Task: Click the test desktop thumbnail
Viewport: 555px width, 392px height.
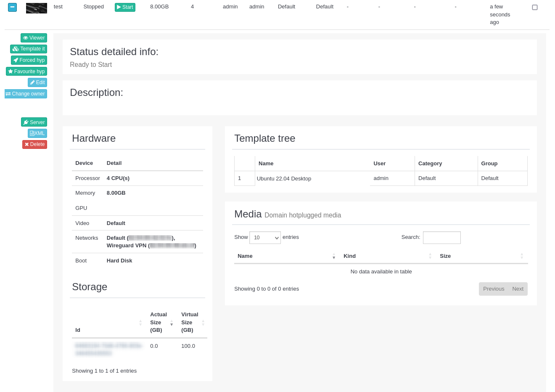Action: [37, 8]
